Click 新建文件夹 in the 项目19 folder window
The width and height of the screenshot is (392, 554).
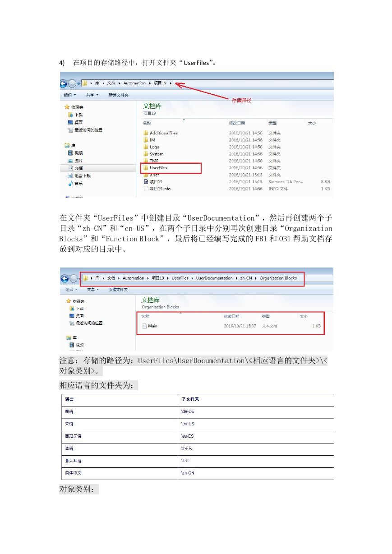tap(118, 95)
